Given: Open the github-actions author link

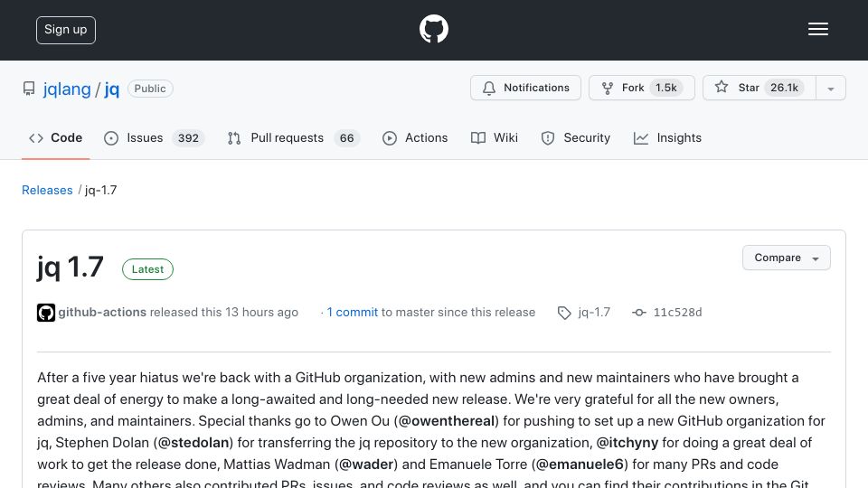Looking at the screenshot, I should [102, 312].
